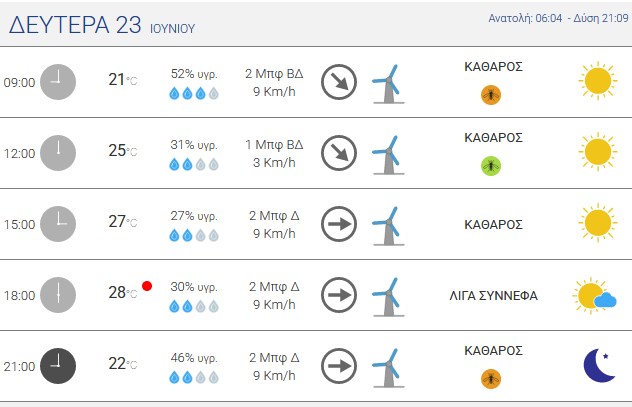Click the partly cloudy icon at 18:00
Viewport: 632px width, 407px height.
pos(595,296)
